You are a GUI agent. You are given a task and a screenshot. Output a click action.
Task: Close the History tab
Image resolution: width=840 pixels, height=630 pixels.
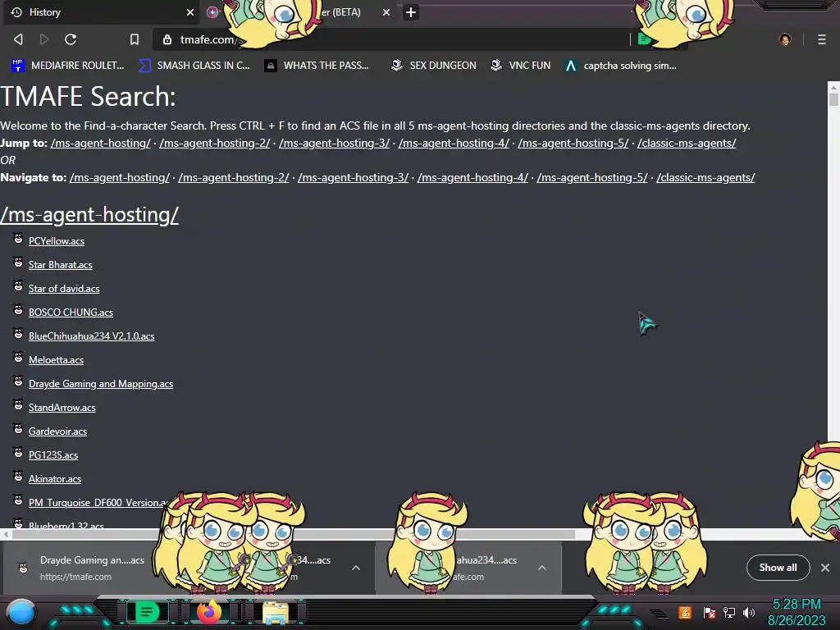coord(189,12)
